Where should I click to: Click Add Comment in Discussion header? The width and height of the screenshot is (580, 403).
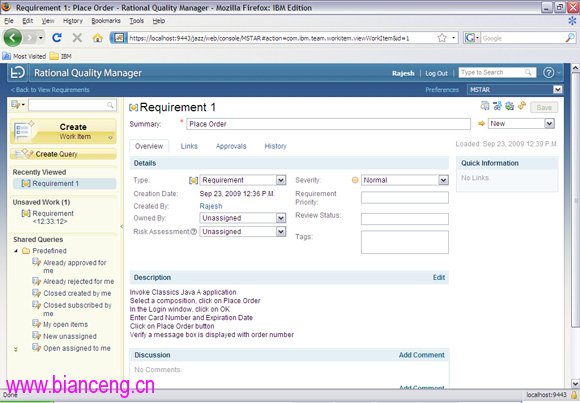422,355
